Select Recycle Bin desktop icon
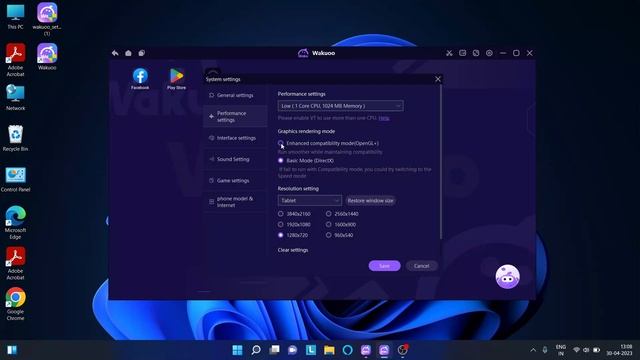Viewport: 640px width, 360px height. (16, 138)
